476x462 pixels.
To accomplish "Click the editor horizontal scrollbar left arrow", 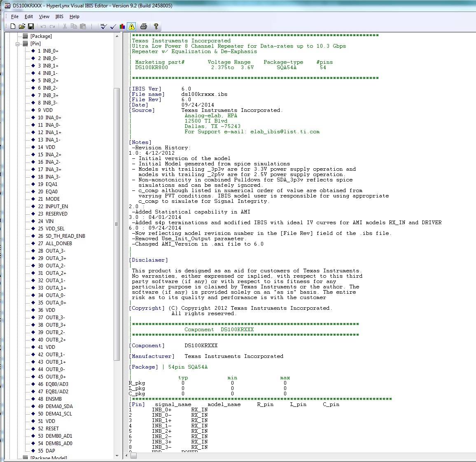I will 126,456.
